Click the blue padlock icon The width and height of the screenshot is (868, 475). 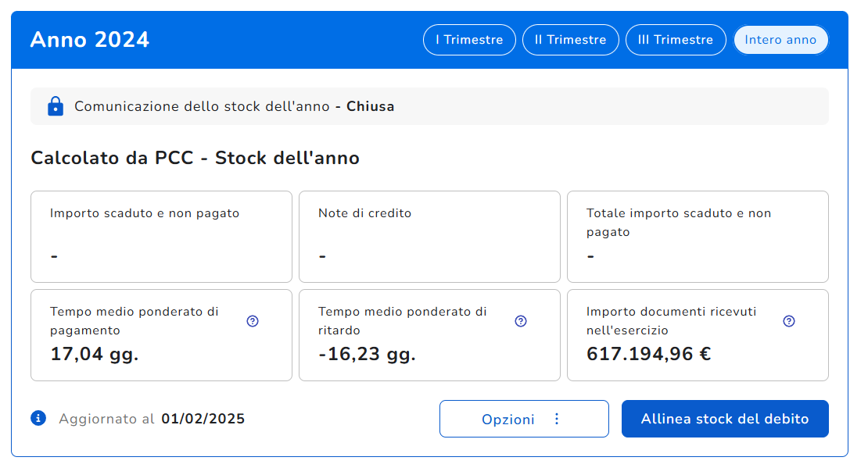coord(55,106)
